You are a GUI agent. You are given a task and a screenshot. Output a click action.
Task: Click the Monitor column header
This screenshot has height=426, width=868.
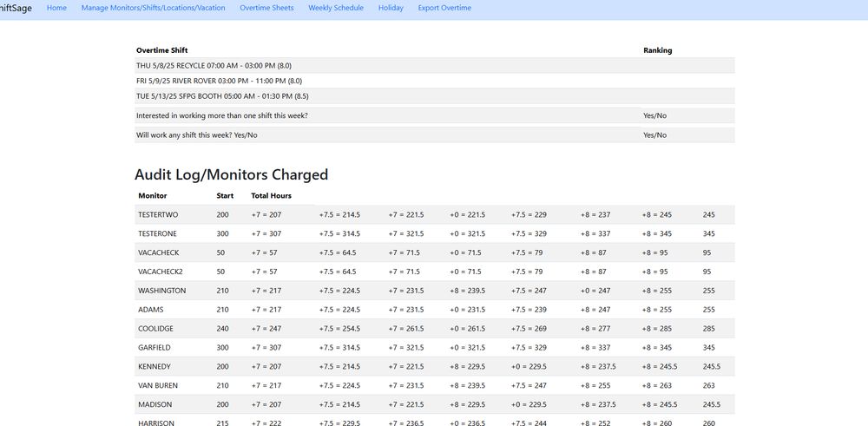tap(152, 196)
